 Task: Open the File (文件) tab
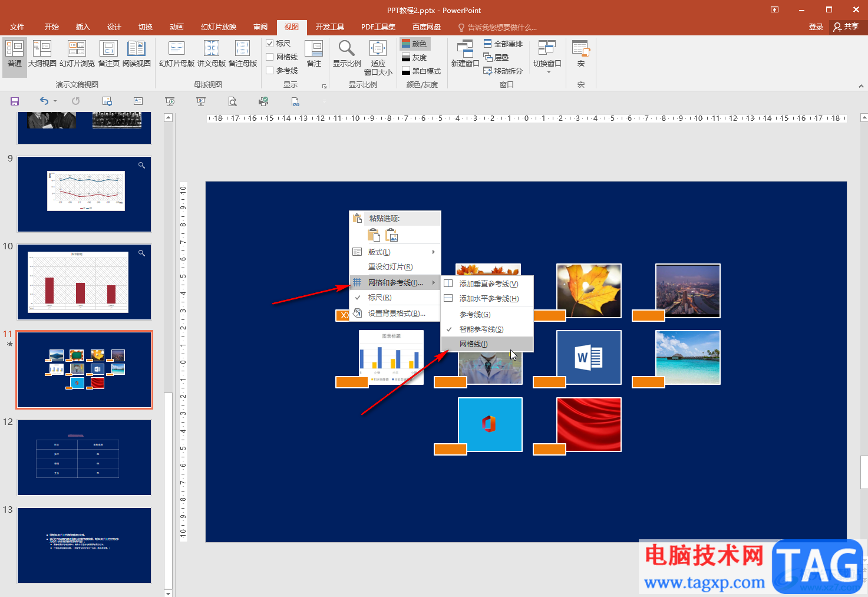pos(17,27)
